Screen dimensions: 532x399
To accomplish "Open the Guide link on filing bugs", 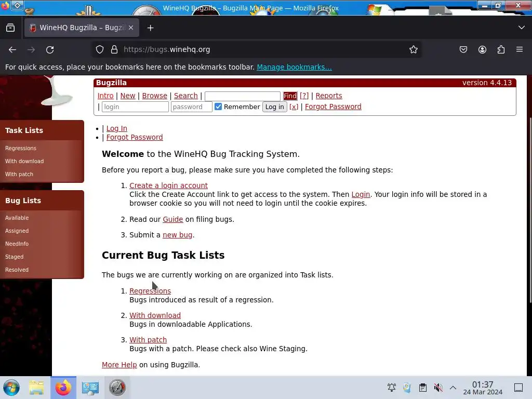I will tap(172, 219).
